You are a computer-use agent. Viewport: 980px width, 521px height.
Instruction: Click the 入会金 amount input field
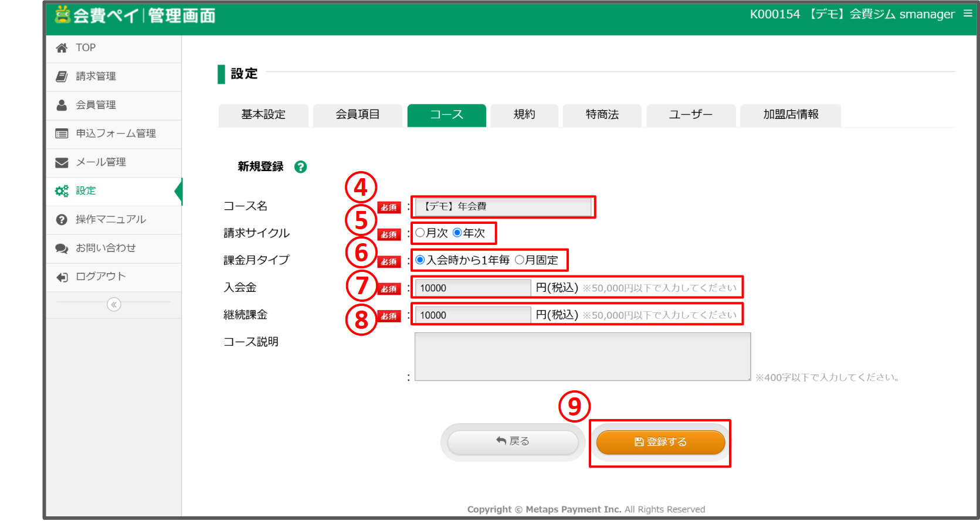click(473, 288)
